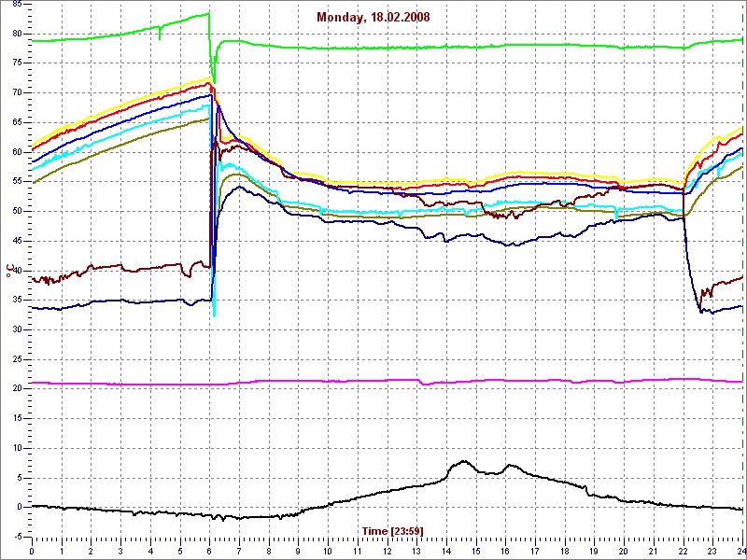Screen dimensions: 747x560
Task: Click the "°C" temperature axis label
Action: click(x=8, y=272)
